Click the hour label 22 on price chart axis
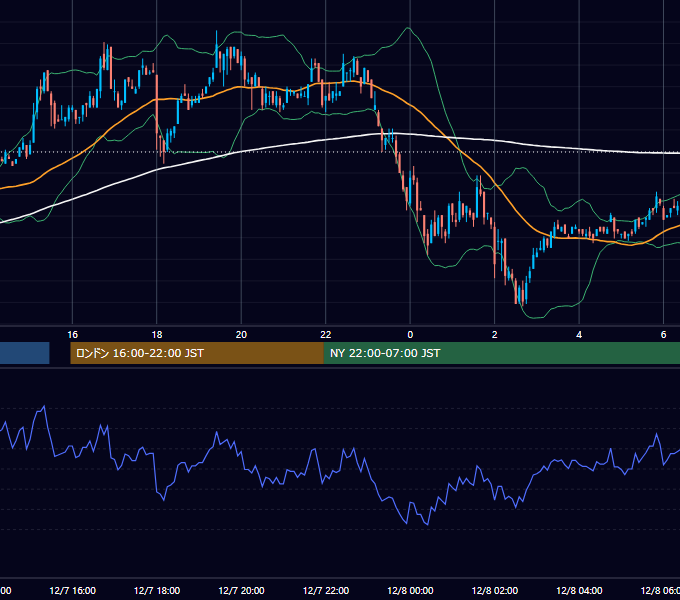The height and width of the screenshot is (600, 680). (x=326, y=334)
